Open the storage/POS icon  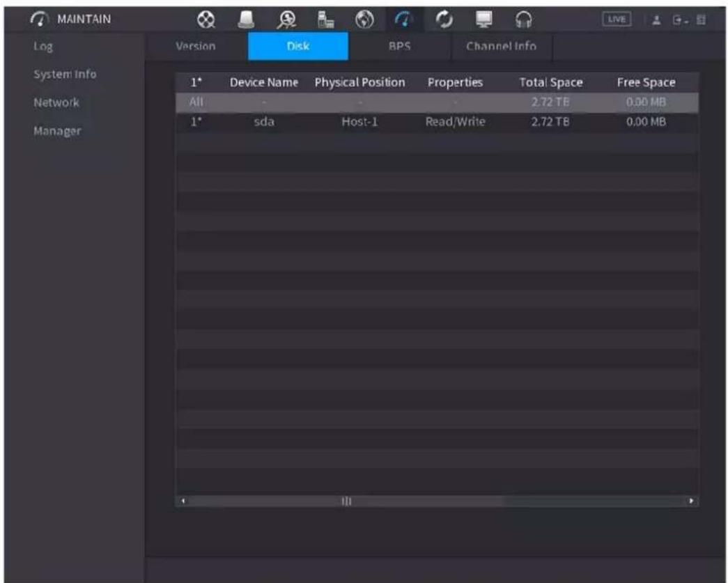pos(325,20)
